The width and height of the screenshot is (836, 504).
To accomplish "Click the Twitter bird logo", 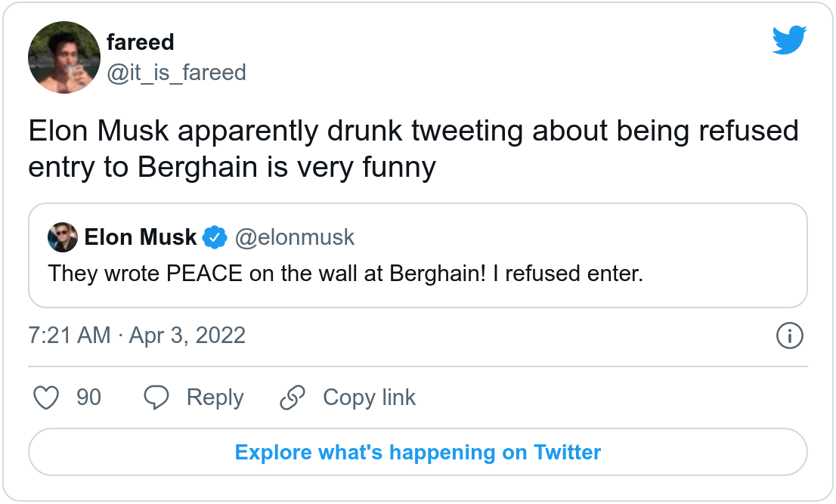I will [x=789, y=40].
